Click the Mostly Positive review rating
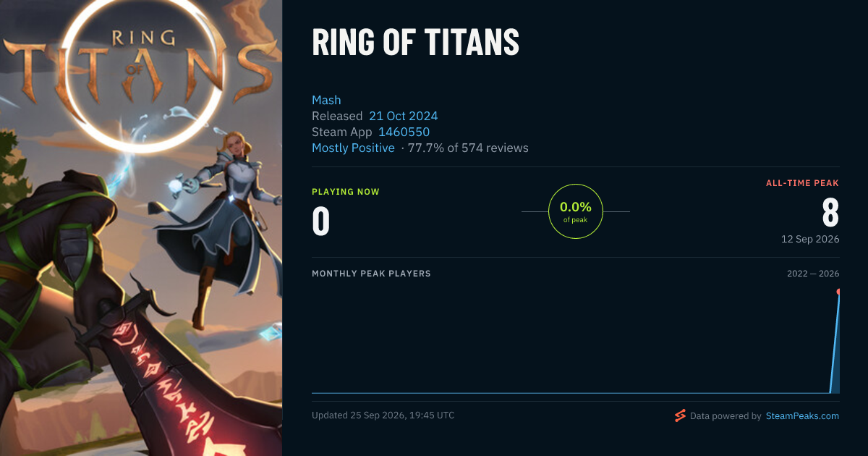Image resolution: width=868 pixels, height=456 pixels. pyautogui.click(x=353, y=148)
